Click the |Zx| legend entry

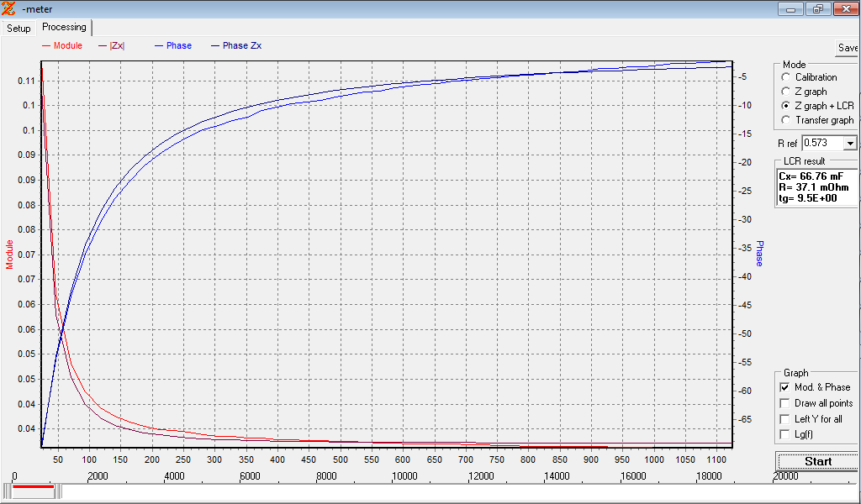tap(112, 45)
